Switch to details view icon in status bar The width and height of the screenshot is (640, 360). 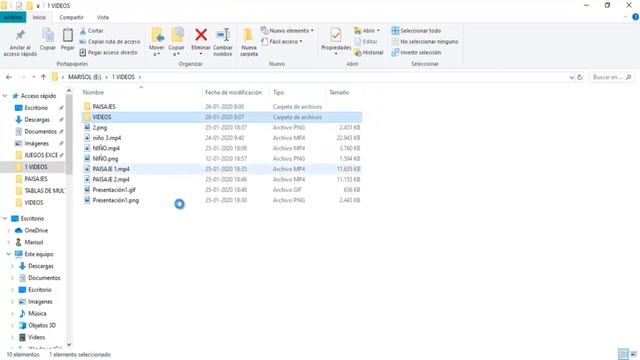point(623,354)
